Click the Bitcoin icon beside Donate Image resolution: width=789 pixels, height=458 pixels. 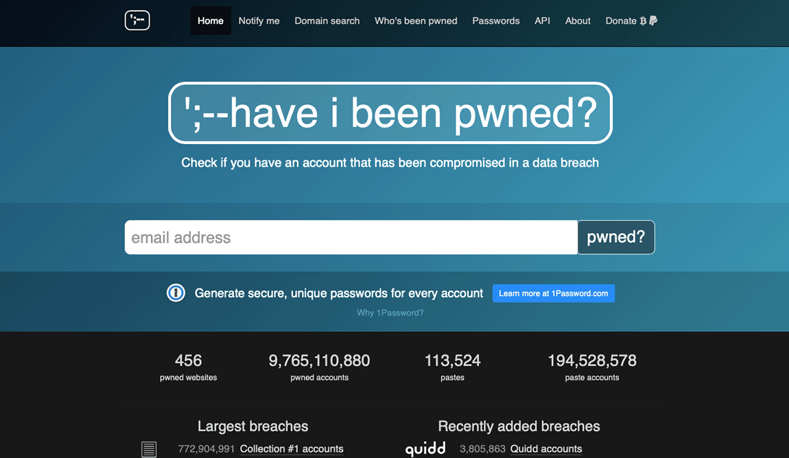tap(643, 21)
